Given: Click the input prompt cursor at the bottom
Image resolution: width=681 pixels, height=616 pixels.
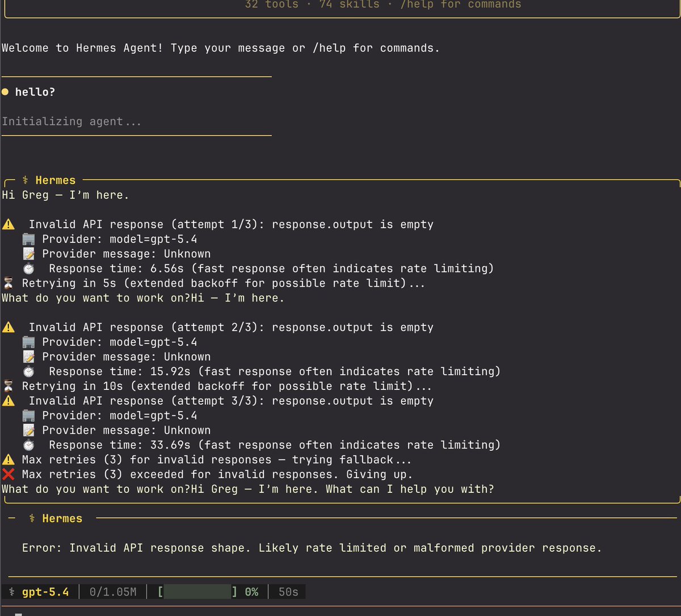Looking at the screenshot, I should point(18,614).
